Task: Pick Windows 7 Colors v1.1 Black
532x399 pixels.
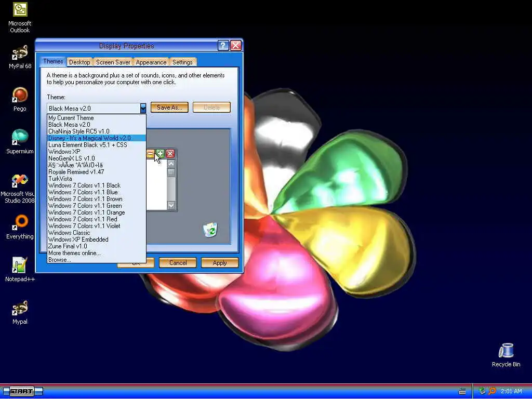Action: click(96, 185)
